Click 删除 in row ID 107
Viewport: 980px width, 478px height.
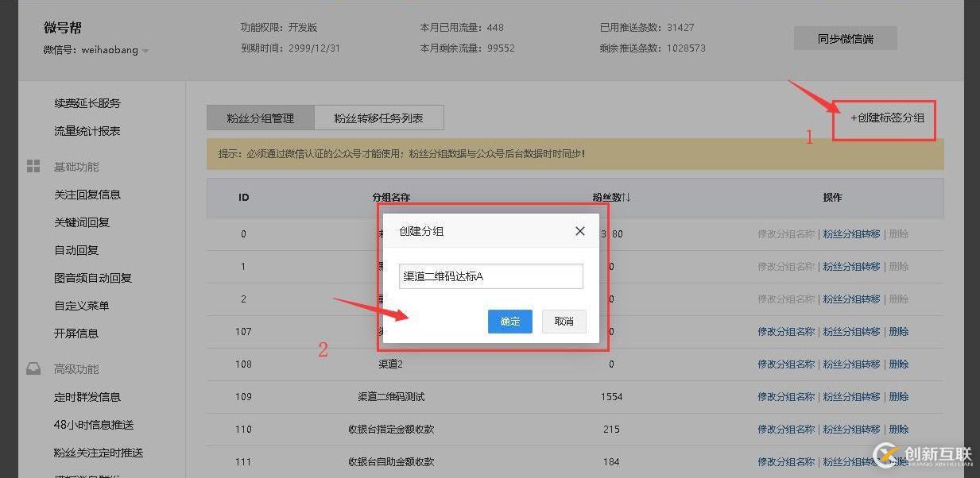[x=898, y=331]
